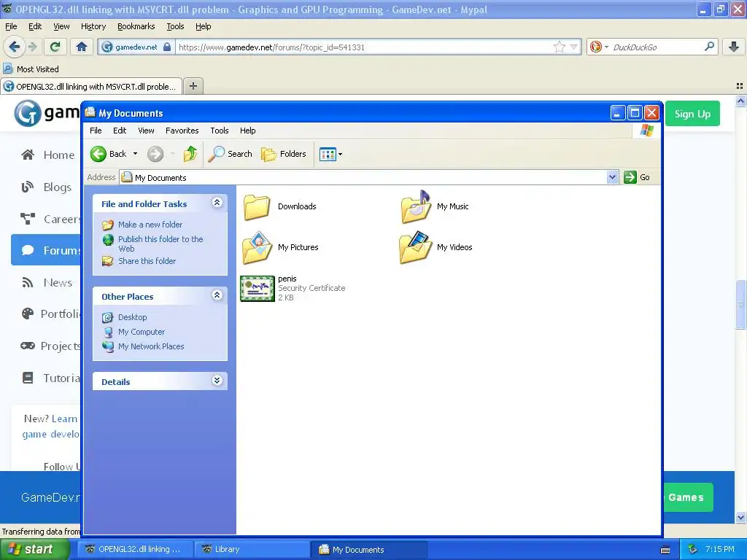The height and width of the screenshot is (560, 747).
Task: Collapse the File and Folder Tasks panel
Action: click(x=217, y=203)
